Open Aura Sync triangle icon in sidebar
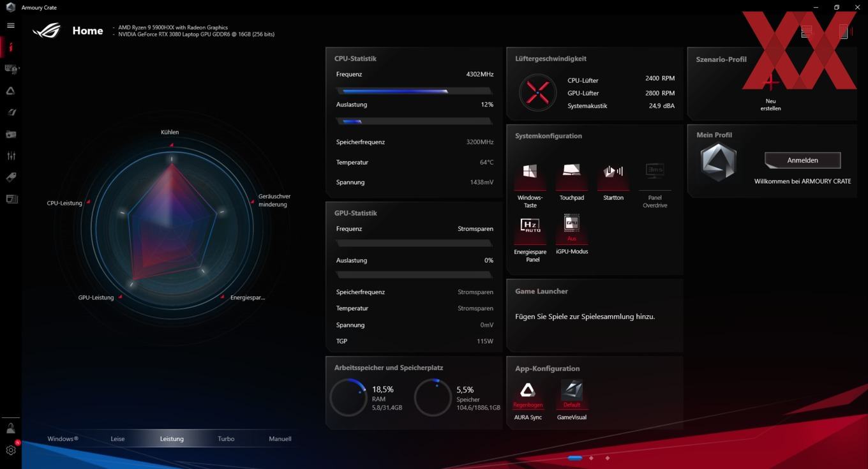Image resolution: width=868 pixels, height=469 pixels. [10, 91]
